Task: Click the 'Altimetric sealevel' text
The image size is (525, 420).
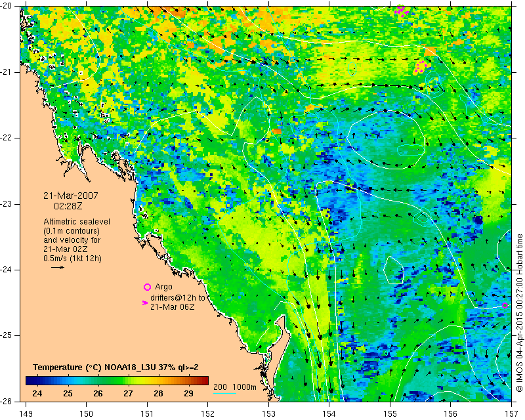Action: click(77, 222)
